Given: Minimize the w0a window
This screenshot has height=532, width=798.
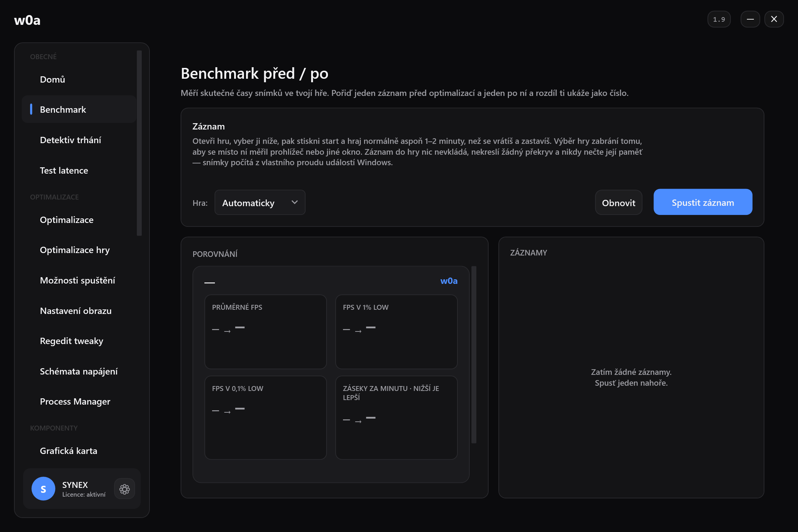Looking at the screenshot, I should [750, 19].
